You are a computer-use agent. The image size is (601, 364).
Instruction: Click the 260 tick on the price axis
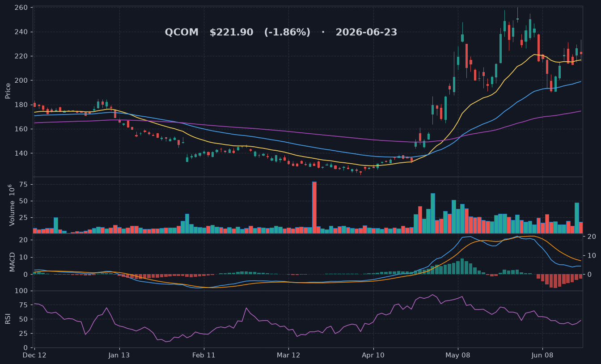tap(21, 8)
